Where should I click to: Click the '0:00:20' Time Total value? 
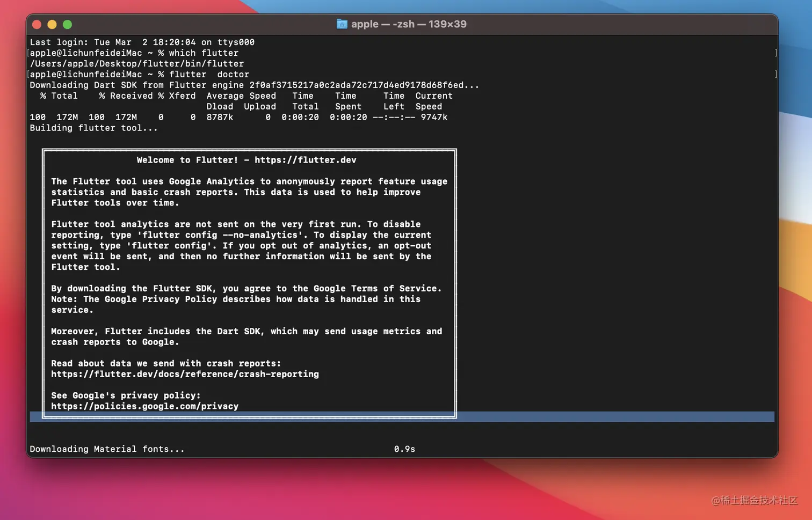(x=300, y=117)
